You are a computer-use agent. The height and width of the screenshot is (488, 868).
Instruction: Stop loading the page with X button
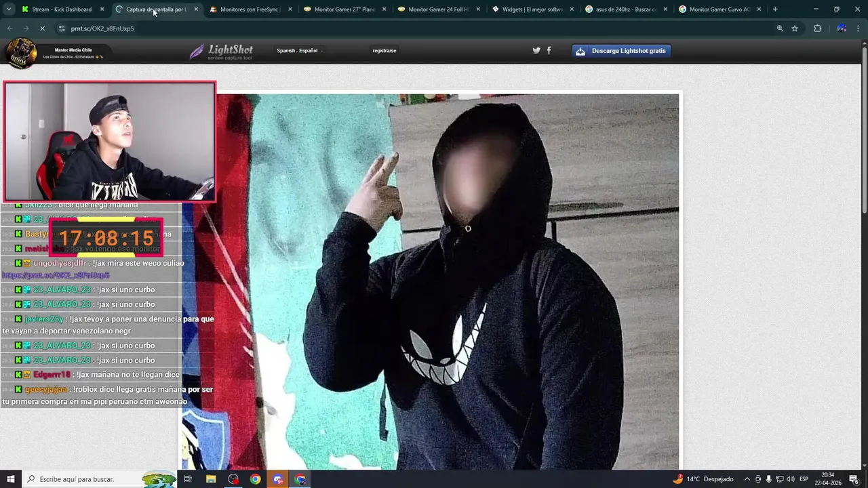click(42, 28)
